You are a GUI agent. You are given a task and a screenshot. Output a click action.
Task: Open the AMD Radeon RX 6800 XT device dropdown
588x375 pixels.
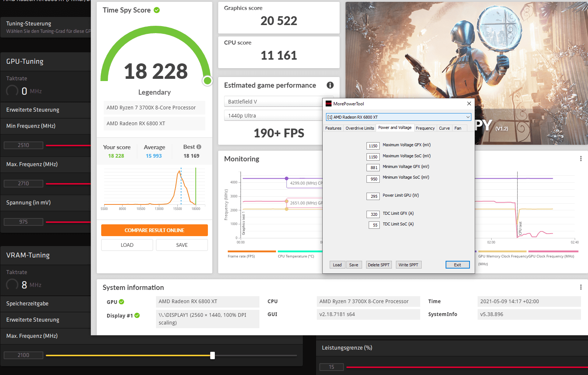click(x=399, y=117)
